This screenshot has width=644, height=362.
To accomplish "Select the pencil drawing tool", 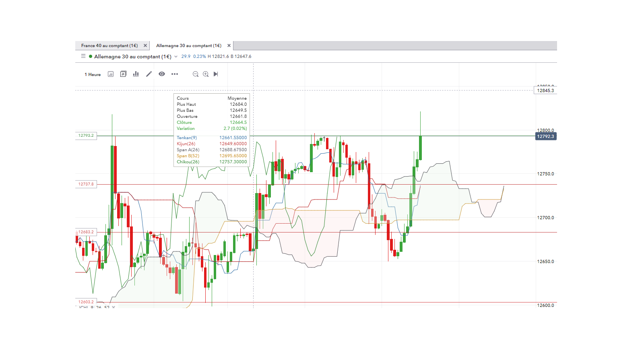I will pos(149,74).
